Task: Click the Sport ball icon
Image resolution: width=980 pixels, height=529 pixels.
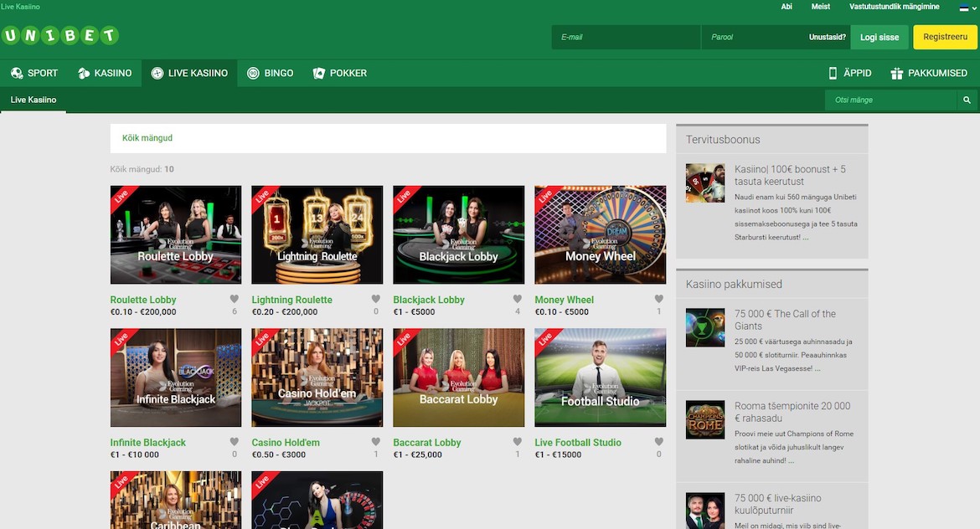Action: pos(17,73)
